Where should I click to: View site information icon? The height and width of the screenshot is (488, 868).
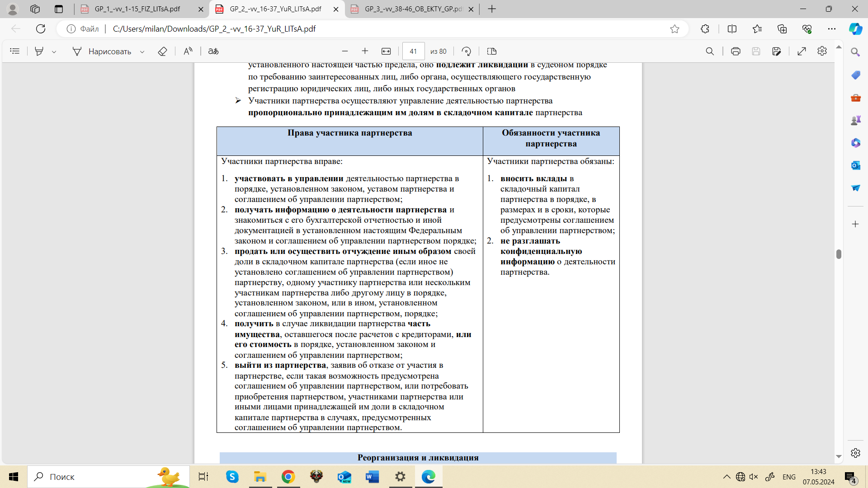[71, 29]
